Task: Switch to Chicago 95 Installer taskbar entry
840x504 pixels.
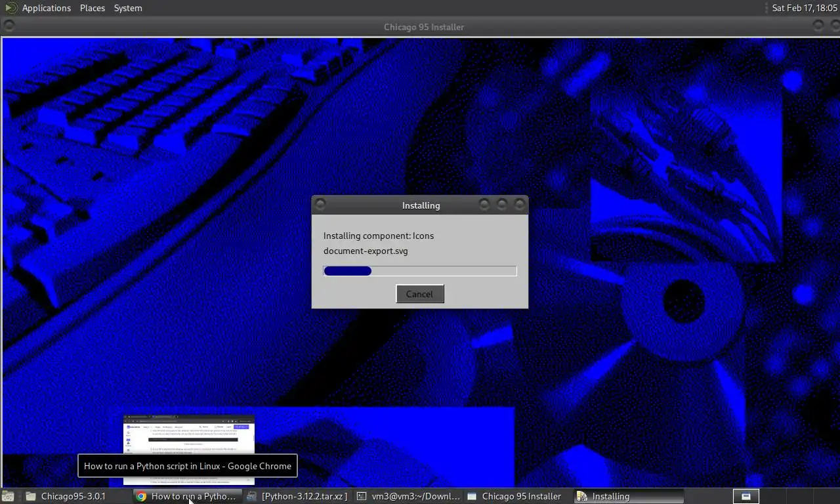Action: click(x=518, y=496)
